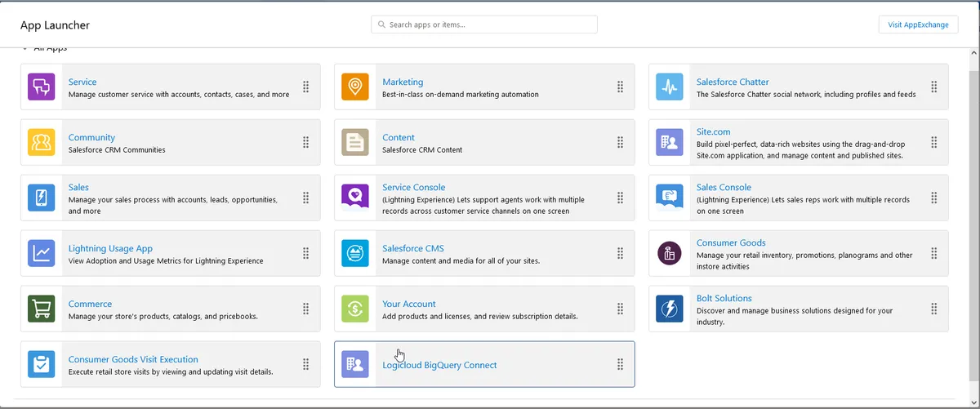Click the drag handle on Consumer Goods tile
980x409 pixels.
point(933,253)
